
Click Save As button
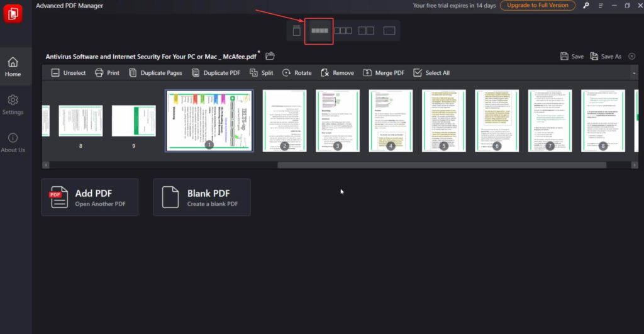click(606, 56)
